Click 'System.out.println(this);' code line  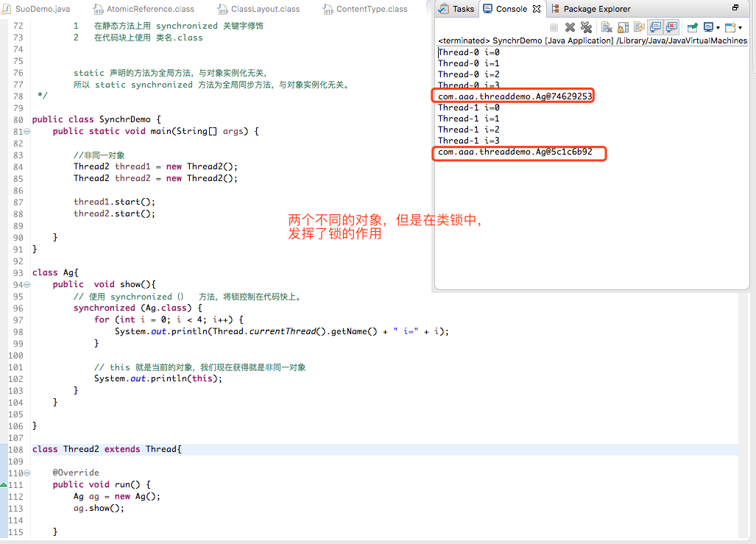(158, 378)
